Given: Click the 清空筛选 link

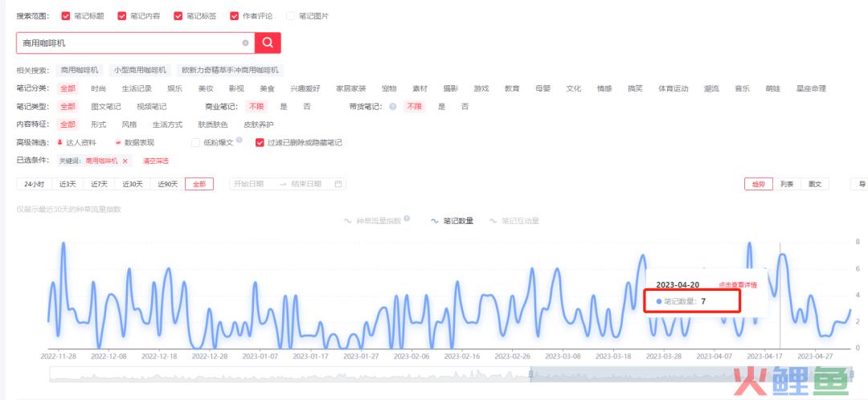Looking at the screenshot, I should [156, 161].
